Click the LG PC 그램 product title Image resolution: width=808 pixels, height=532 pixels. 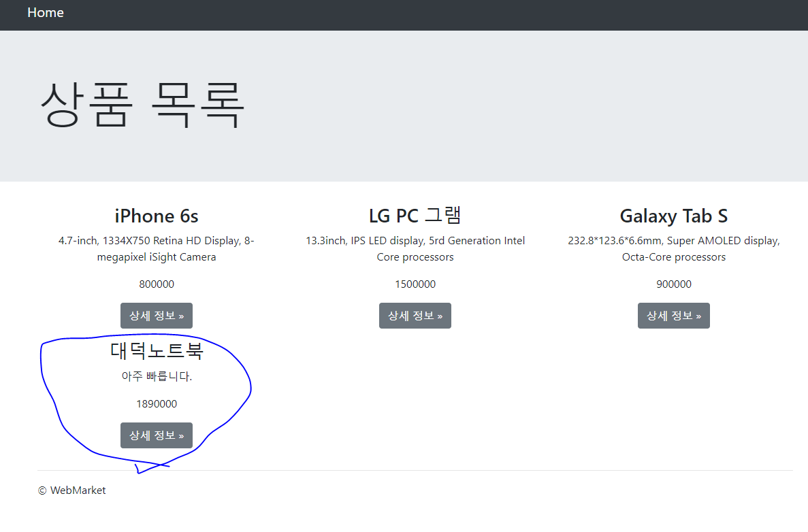pyautogui.click(x=415, y=215)
